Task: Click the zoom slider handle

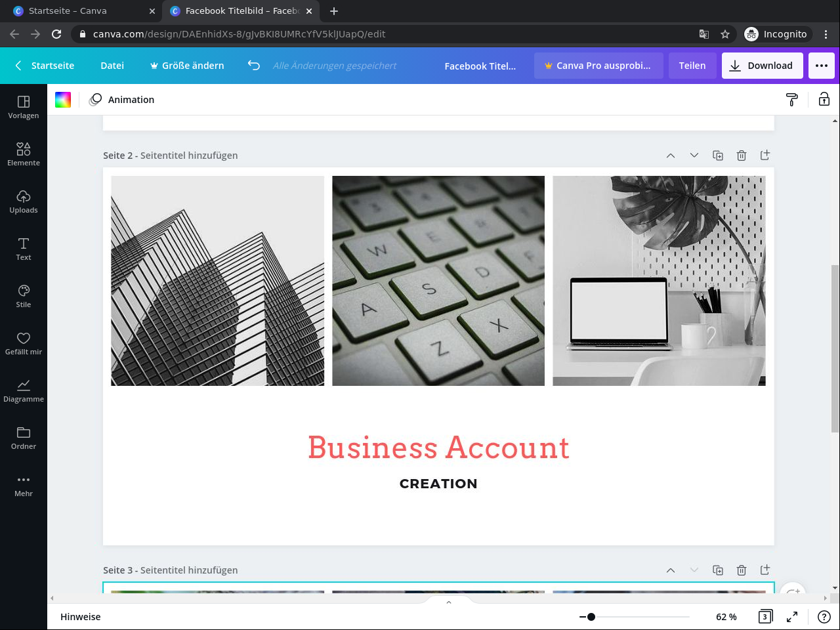Action: pos(591,617)
